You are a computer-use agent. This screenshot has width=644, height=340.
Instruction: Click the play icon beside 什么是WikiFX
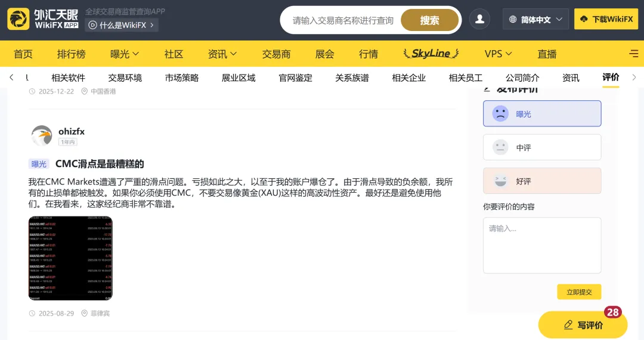93,25
